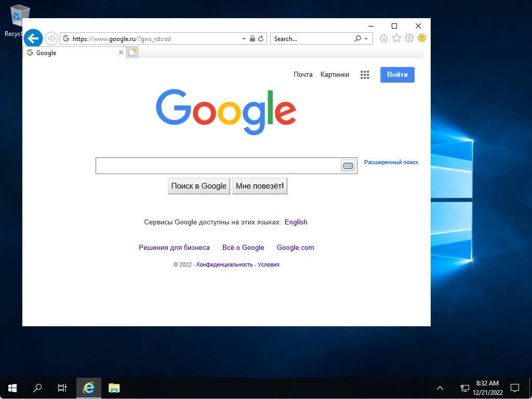
Task: Expand the address bar autocomplete dropdown
Action: [x=243, y=38]
